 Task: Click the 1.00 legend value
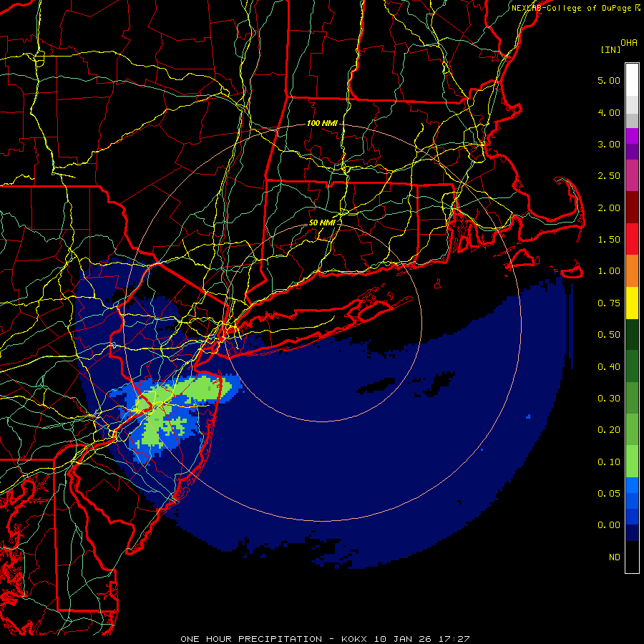pos(609,271)
